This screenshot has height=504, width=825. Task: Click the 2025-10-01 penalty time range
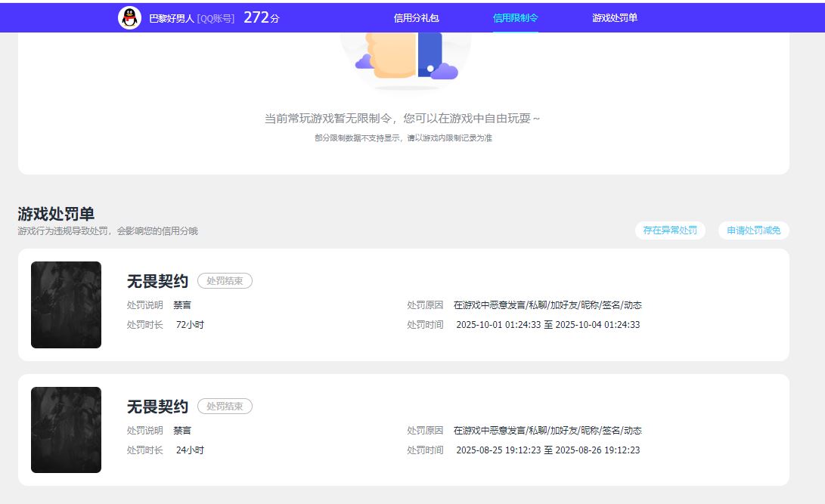[x=547, y=325]
